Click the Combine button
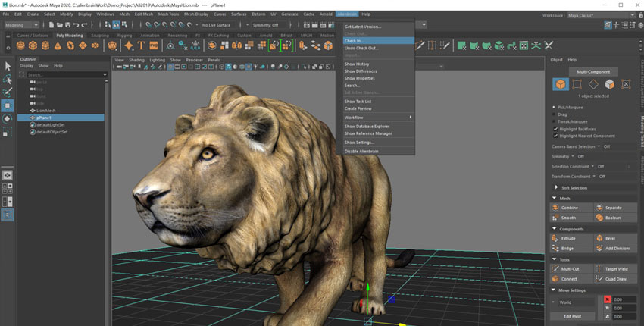Screen dimensions: 644x326 click(x=572, y=208)
